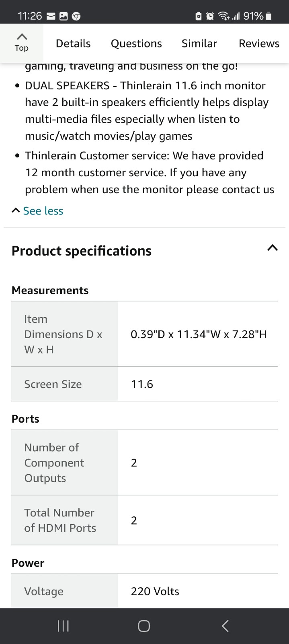Collapse description with See less

[x=38, y=211]
